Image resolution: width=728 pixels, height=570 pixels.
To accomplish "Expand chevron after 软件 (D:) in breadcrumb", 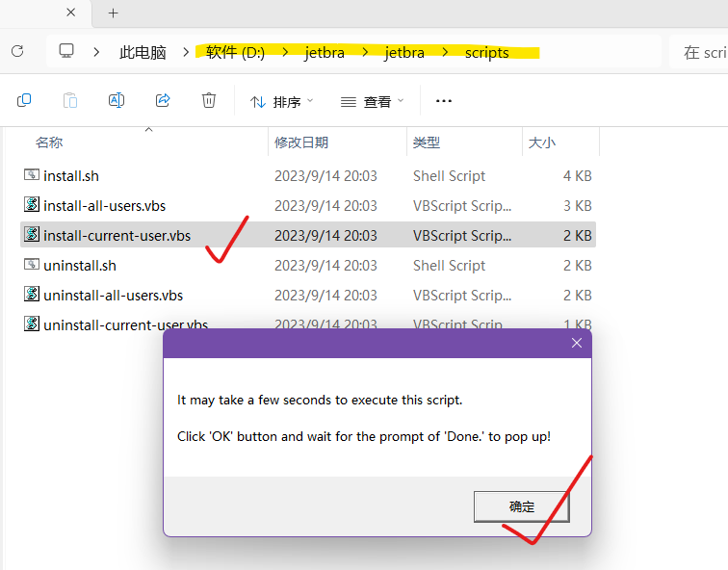I will coord(285,52).
